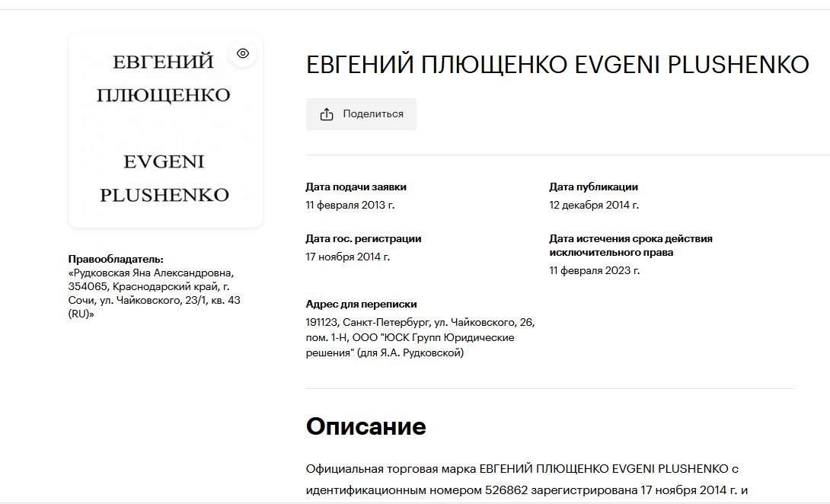Click the Дата подачи заявки label
This screenshot has height=504, width=830.
click(356, 187)
